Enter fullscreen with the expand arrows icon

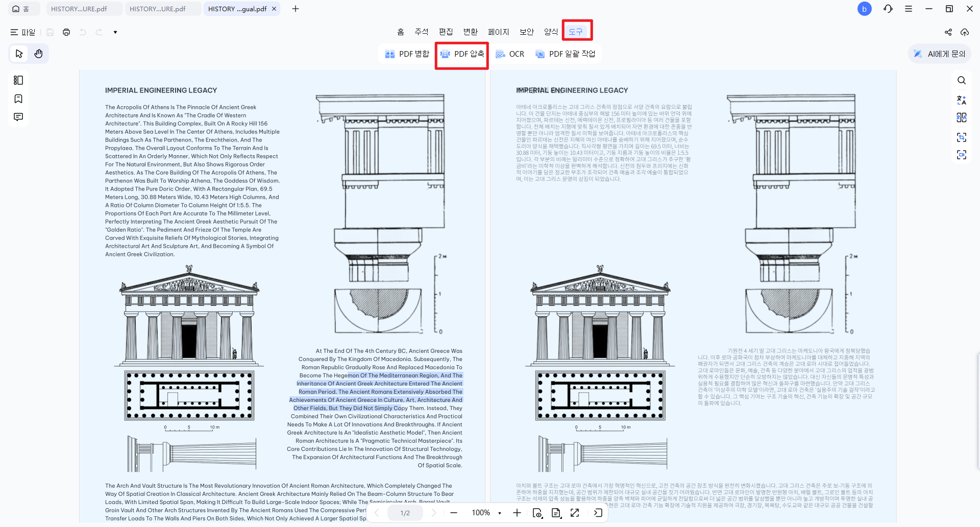pos(575,513)
